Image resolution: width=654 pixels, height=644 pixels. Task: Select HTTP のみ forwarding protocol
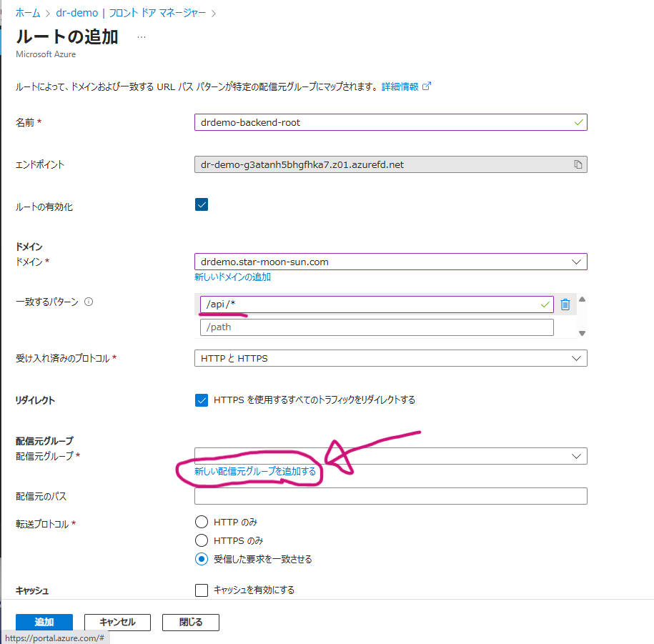[x=202, y=522]
